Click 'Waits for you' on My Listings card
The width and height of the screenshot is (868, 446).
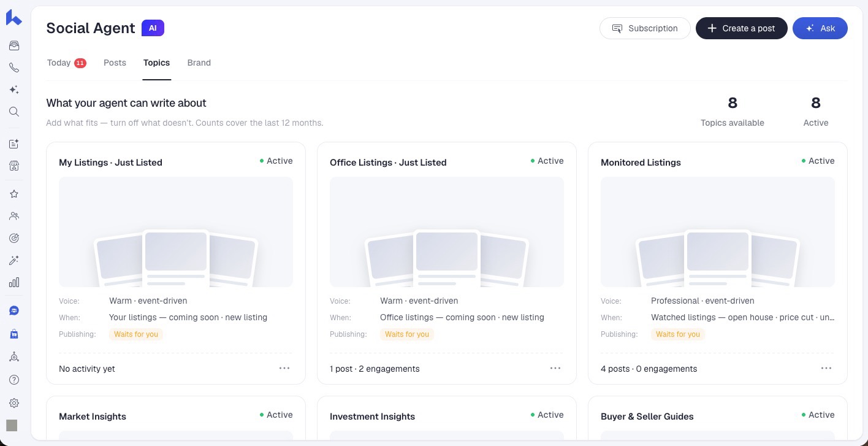pyautogui.click(x=136, y=334)
